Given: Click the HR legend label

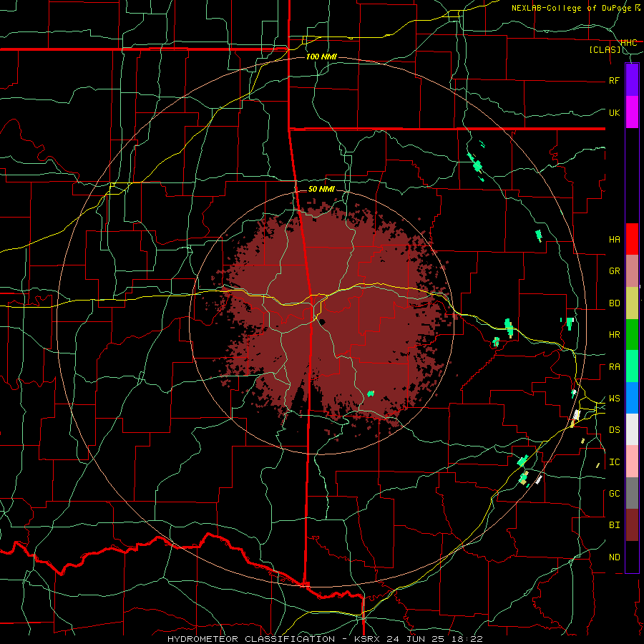Looking at the screenshot, I should click(615, 335).
